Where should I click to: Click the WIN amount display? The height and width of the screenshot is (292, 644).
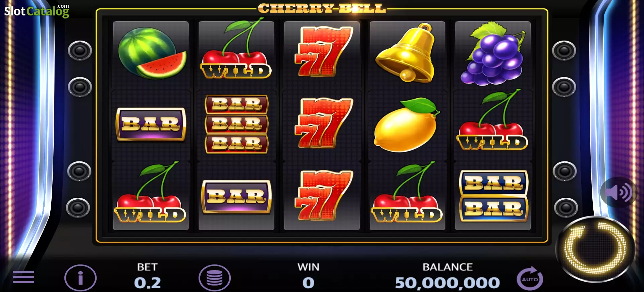[x=308, y=283]
